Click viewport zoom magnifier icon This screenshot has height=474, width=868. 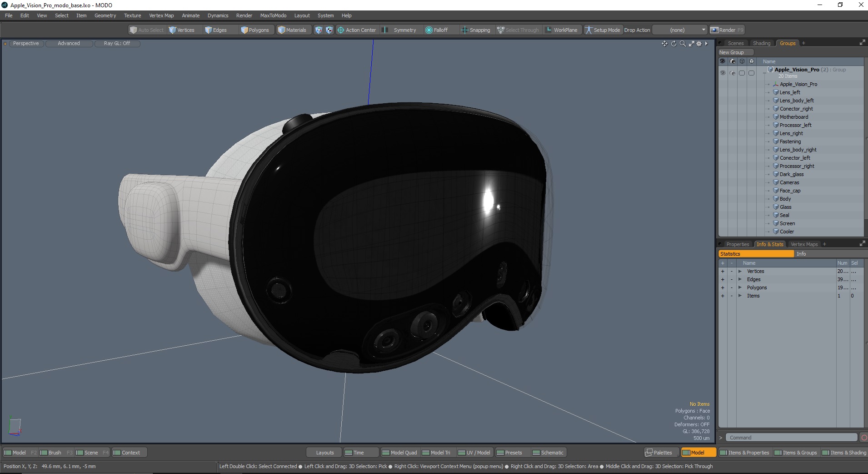[683, 44]
